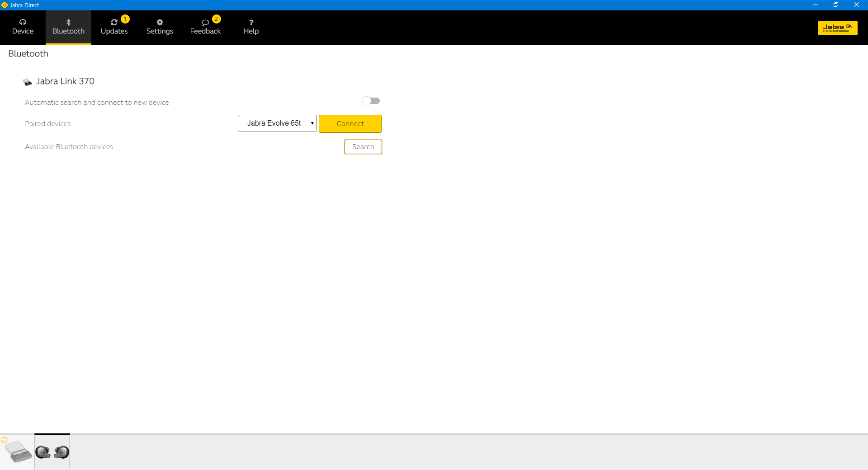Select the Evolve 65t earbuds thumbnail
The image size is (868, 470).
click(x=52, y=452)
